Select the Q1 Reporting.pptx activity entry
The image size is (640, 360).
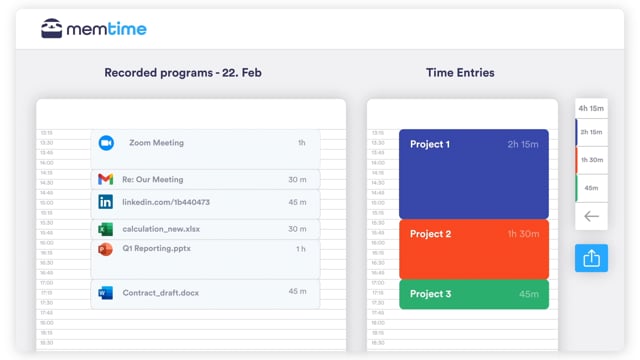(x=205, y=260)
